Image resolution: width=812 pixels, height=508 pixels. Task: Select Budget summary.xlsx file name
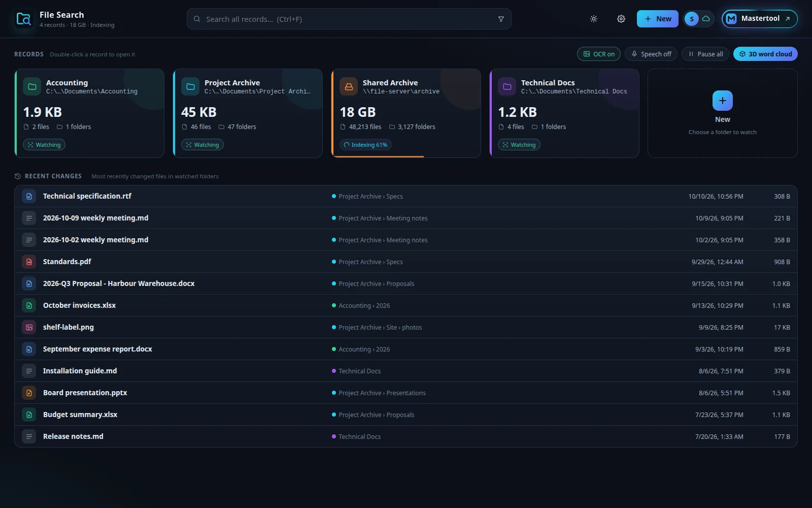(80, 415)
